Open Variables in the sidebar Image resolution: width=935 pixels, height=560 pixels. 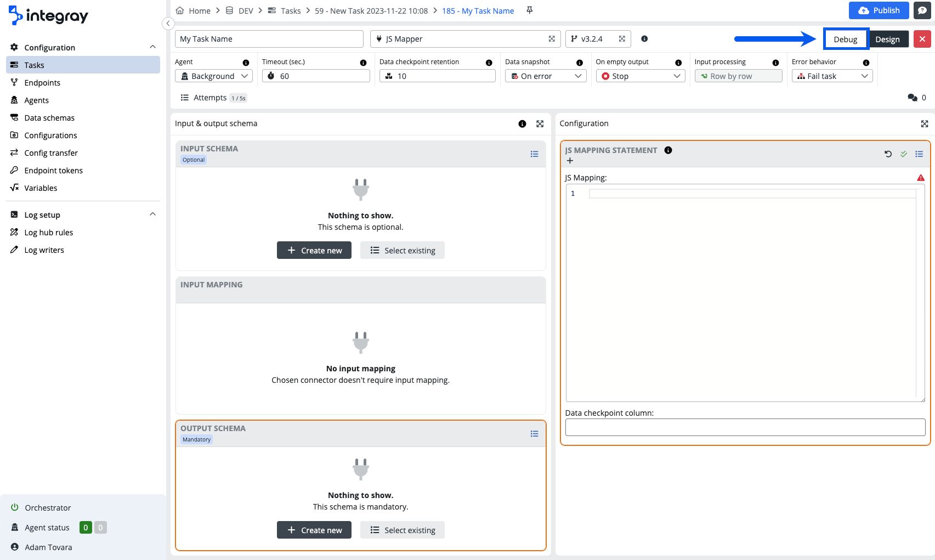click(x=41, y=188)
